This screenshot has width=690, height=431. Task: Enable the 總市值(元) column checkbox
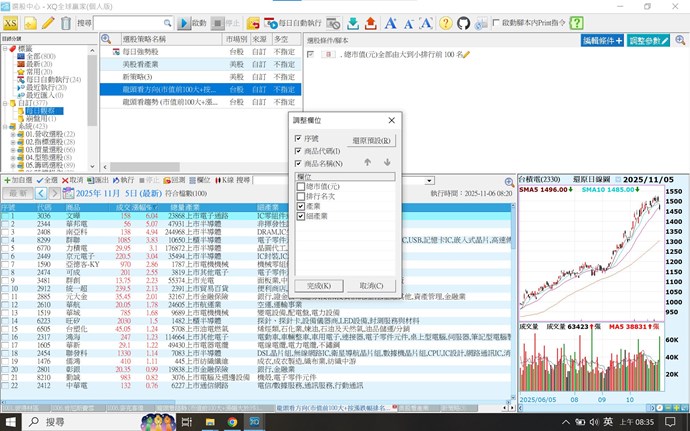(x=302, y=187)
